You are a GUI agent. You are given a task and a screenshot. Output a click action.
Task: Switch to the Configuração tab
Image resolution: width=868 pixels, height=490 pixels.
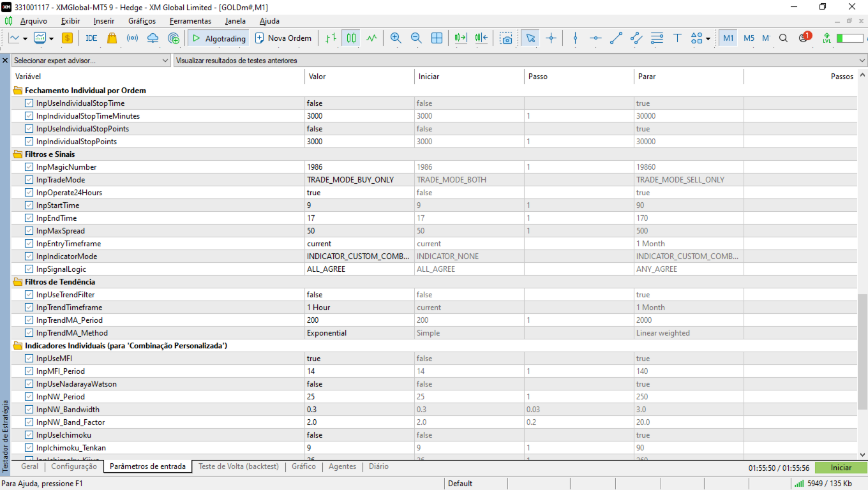pyautogui.click(x=74, y=466)
